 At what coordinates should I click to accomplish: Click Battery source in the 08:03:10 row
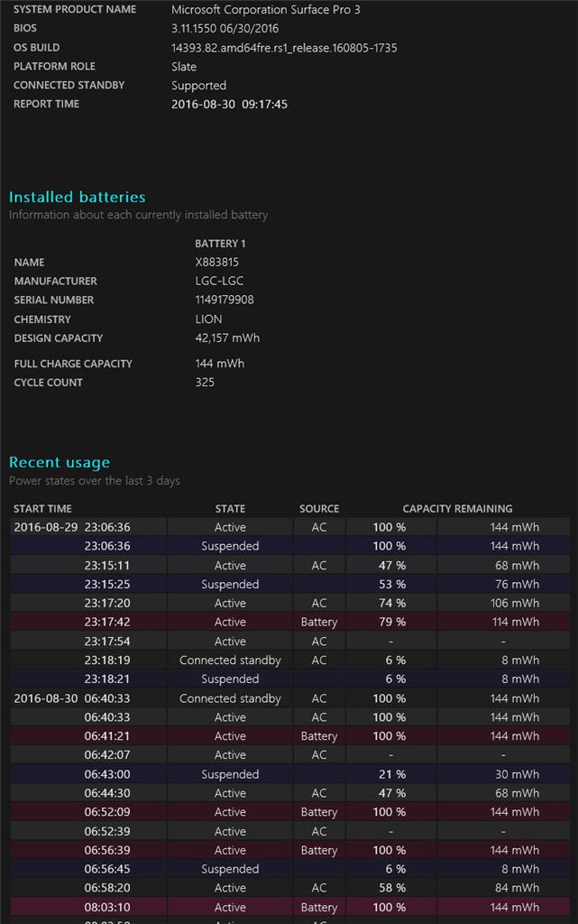[319, 908]
